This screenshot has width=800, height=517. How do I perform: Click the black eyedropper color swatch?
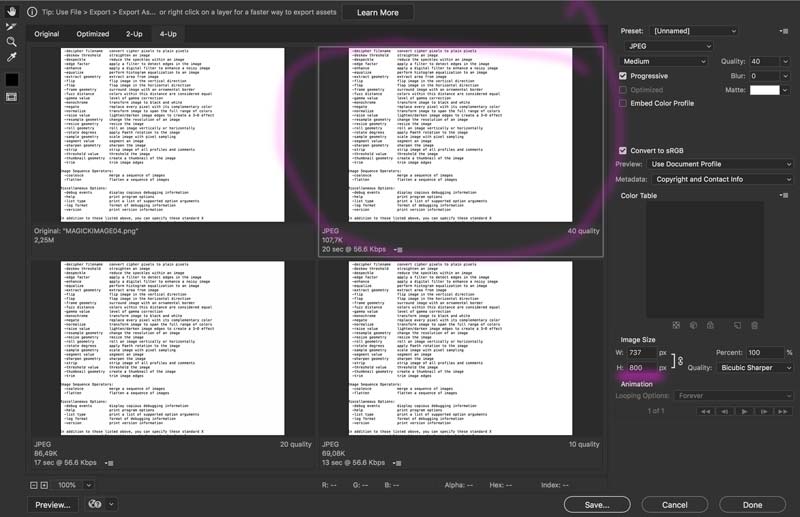[x=11, y=80]
